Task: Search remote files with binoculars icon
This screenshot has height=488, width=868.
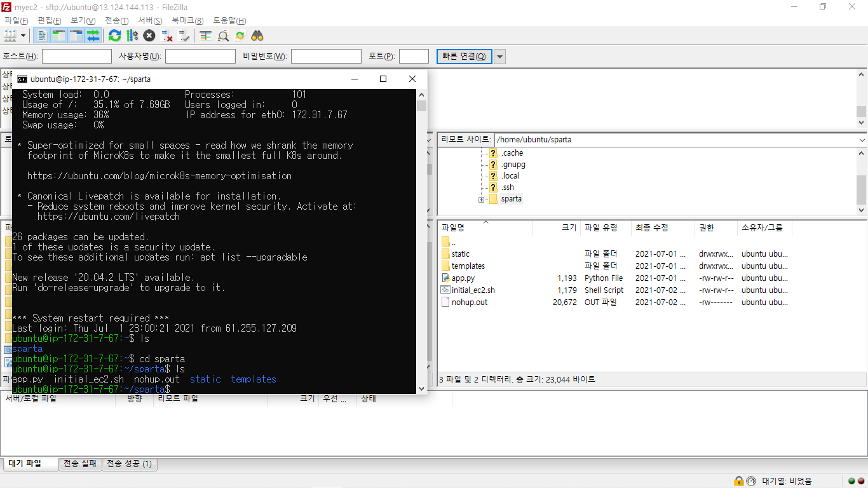Action: pyautogui.click(x=257, y=36)
